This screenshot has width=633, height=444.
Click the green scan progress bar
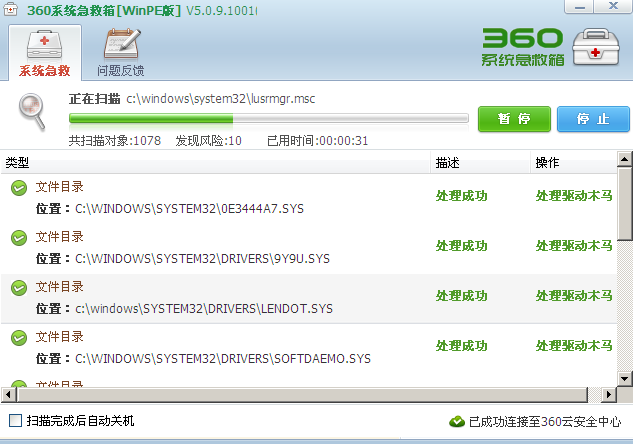coord(268,118)
